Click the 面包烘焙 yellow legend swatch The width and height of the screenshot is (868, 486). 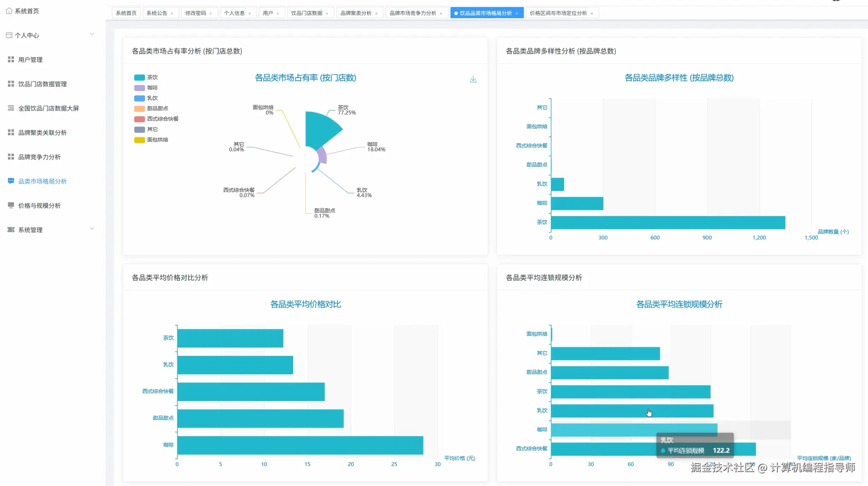pos(139,140)
